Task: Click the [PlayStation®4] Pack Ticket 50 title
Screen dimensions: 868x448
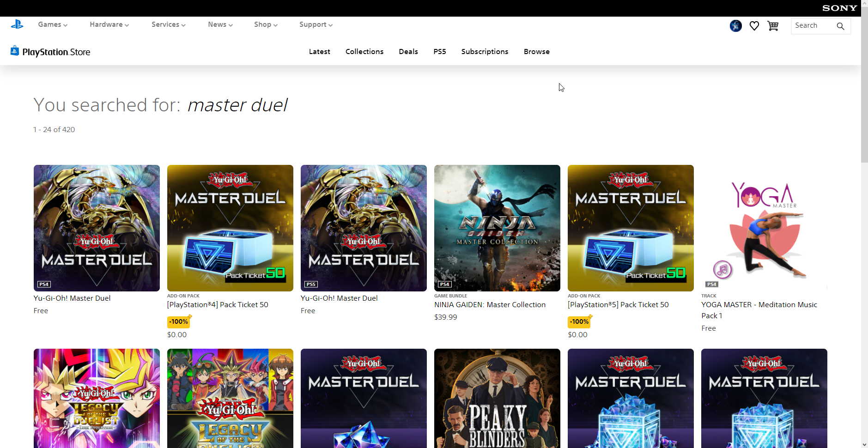Action: (x=218, y=305)
